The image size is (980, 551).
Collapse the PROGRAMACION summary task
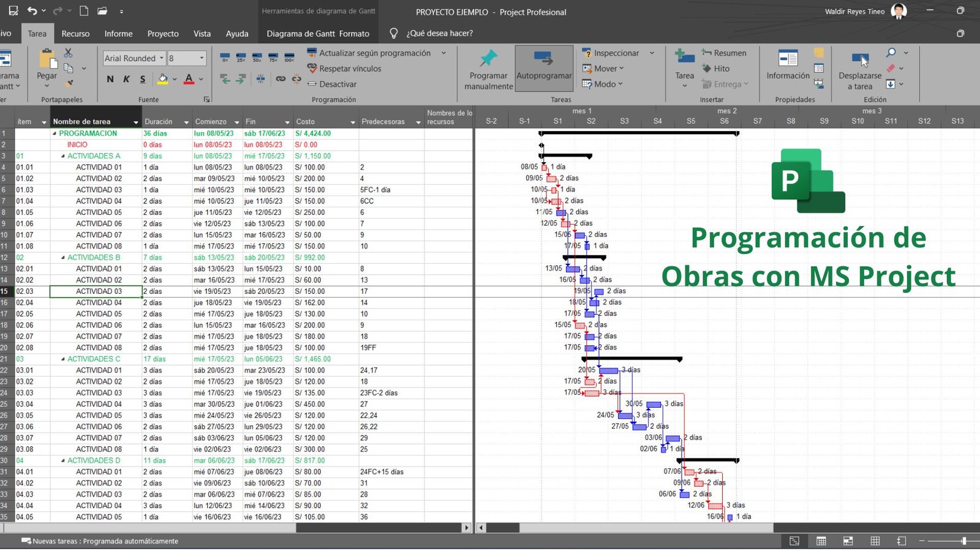pyautogui.click(x=55, y=133)
